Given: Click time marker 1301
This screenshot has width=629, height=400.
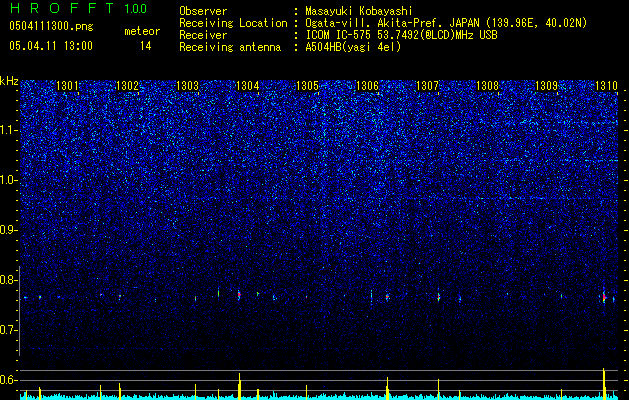Looking at the screenshot, I should 67,86.
